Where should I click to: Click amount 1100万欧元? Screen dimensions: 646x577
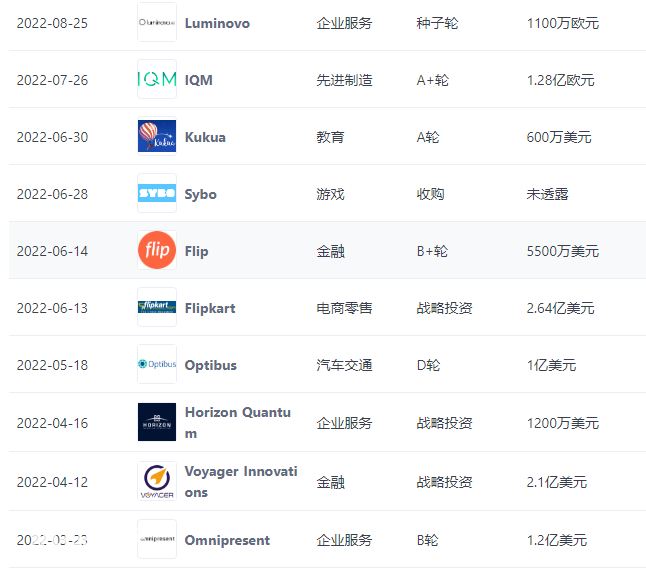point(563,23)
